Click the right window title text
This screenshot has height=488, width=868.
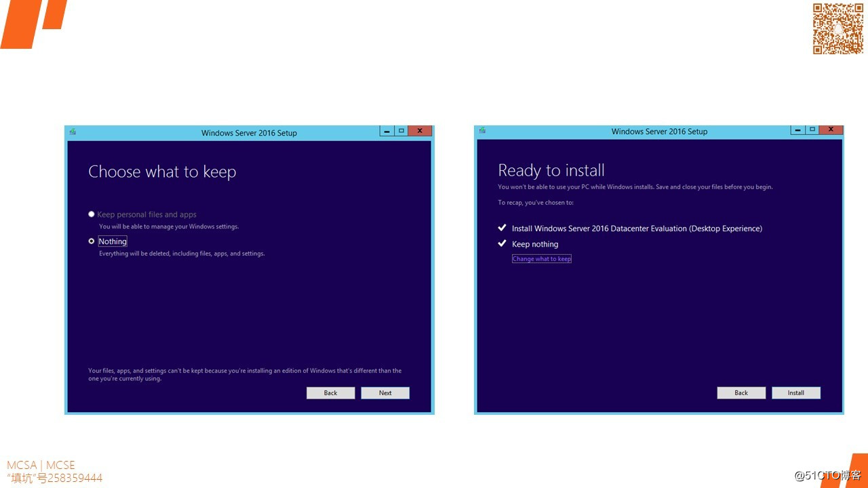click(x=659, y=131)
